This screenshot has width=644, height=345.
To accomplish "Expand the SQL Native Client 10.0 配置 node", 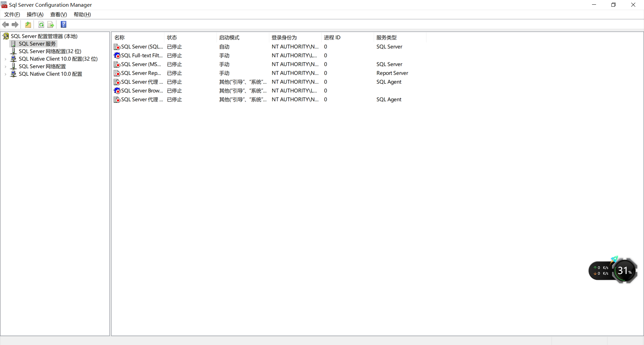I will (5, 74).
